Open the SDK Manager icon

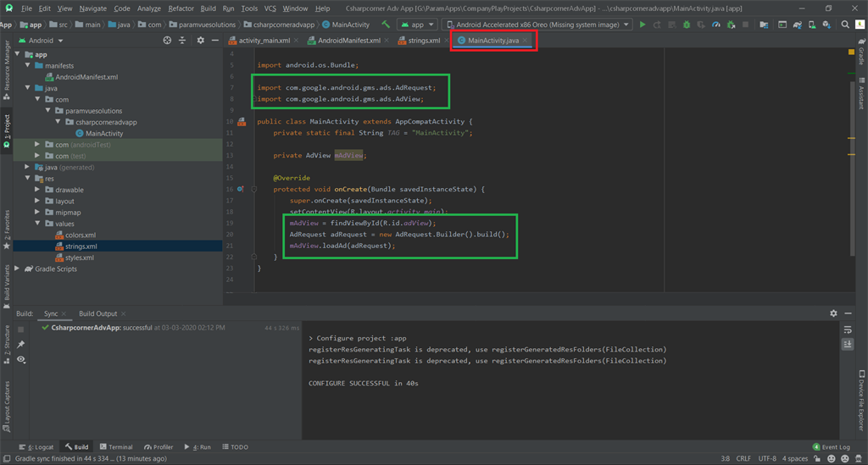click(826, 25)
